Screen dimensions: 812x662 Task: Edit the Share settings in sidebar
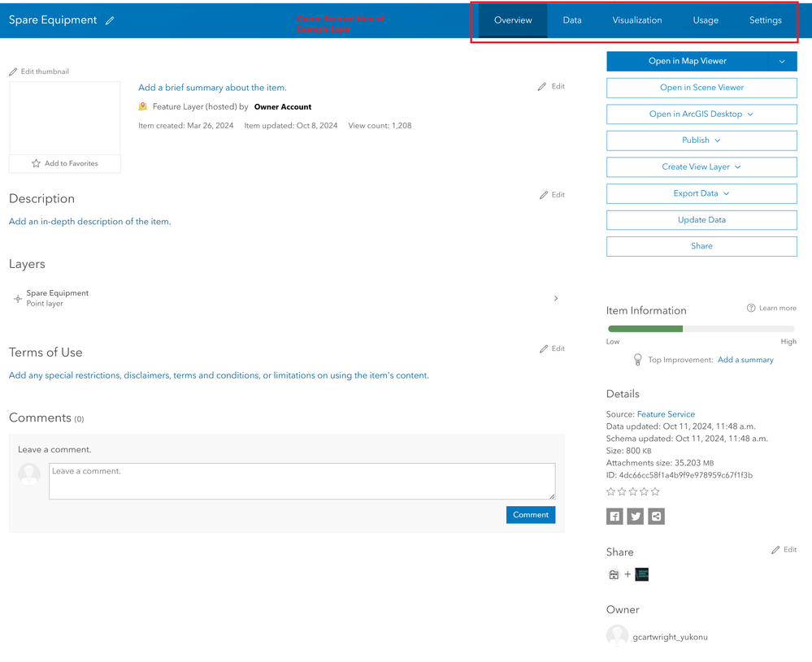pos(784,550)
